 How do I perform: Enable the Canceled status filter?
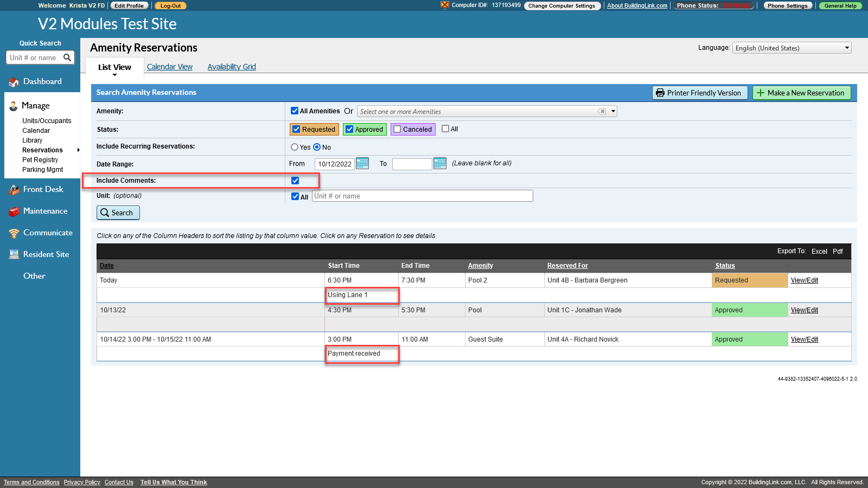(397, 129)
